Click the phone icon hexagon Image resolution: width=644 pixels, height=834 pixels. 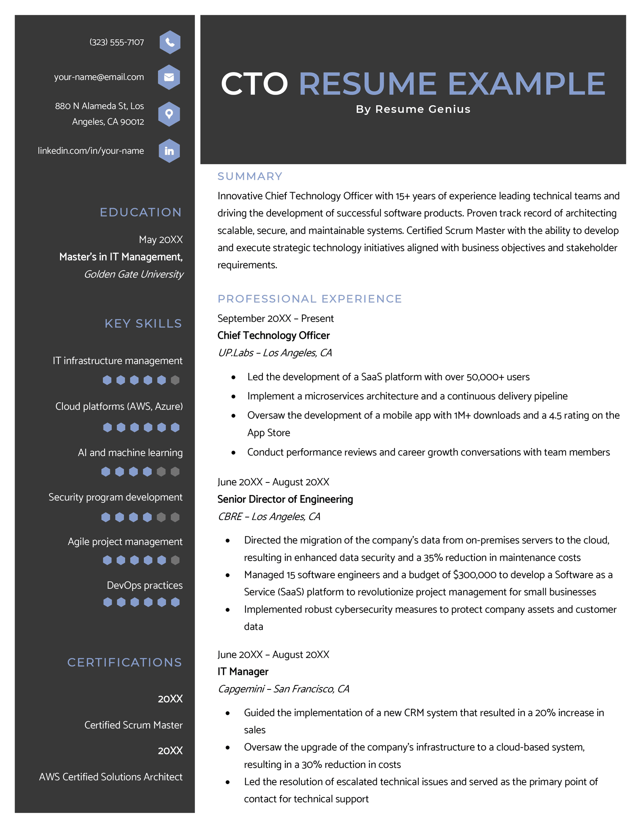pos(170,42)
